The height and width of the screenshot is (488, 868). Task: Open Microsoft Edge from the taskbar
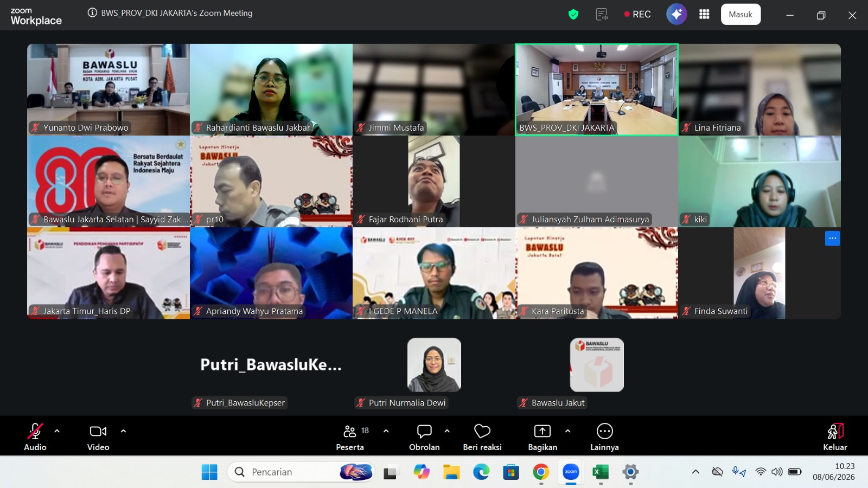(481, 472)
